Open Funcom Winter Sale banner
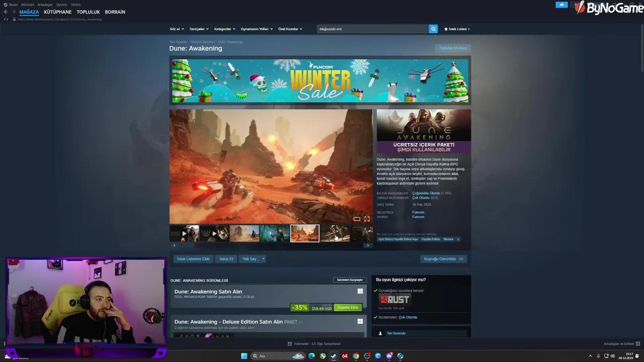The width and height of the screenshot is (644, 362). (320, 80)
